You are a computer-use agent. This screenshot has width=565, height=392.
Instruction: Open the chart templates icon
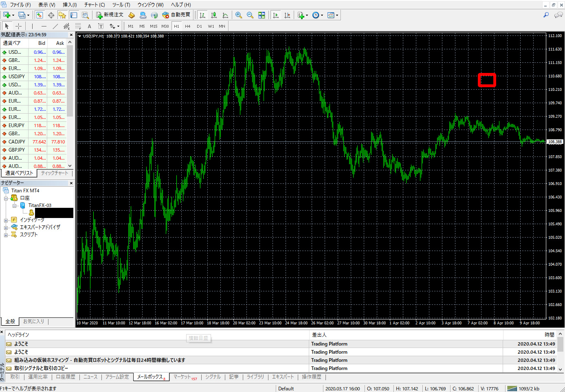point(331,15)
